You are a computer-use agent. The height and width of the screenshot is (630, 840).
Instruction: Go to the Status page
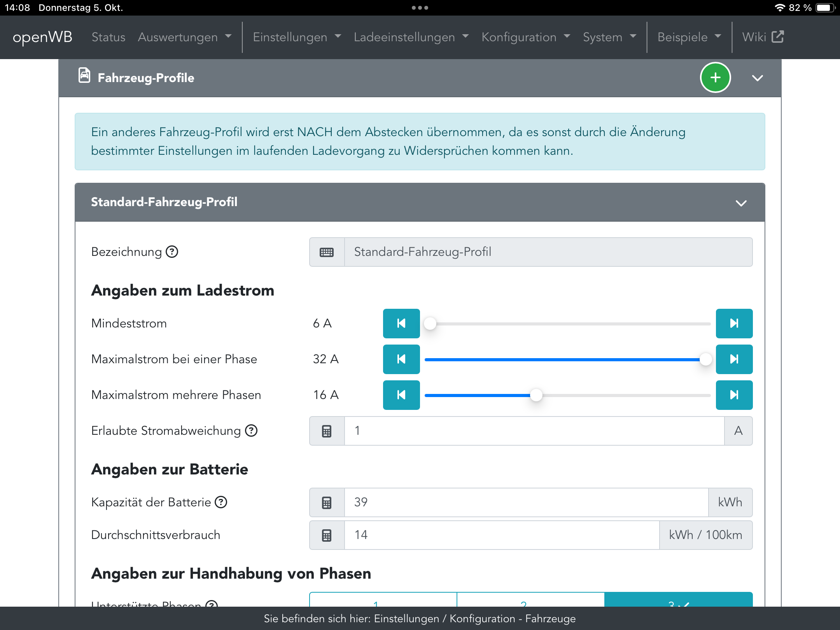point(108,37)
